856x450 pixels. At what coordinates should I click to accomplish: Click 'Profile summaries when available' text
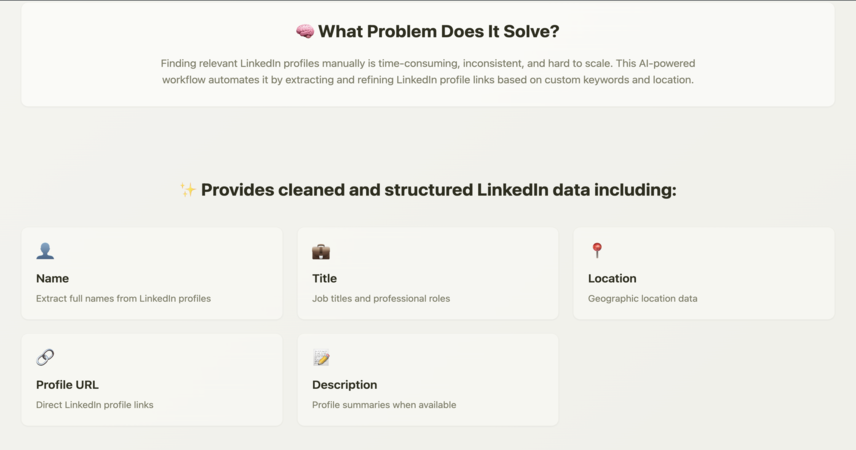[x=384, y=405]
